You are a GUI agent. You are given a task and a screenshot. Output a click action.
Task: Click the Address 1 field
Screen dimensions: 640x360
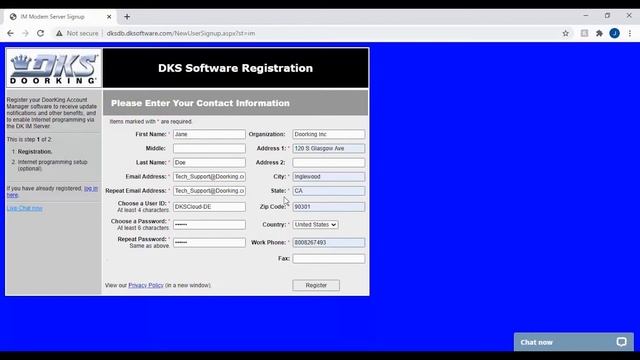tap(329, 149)
